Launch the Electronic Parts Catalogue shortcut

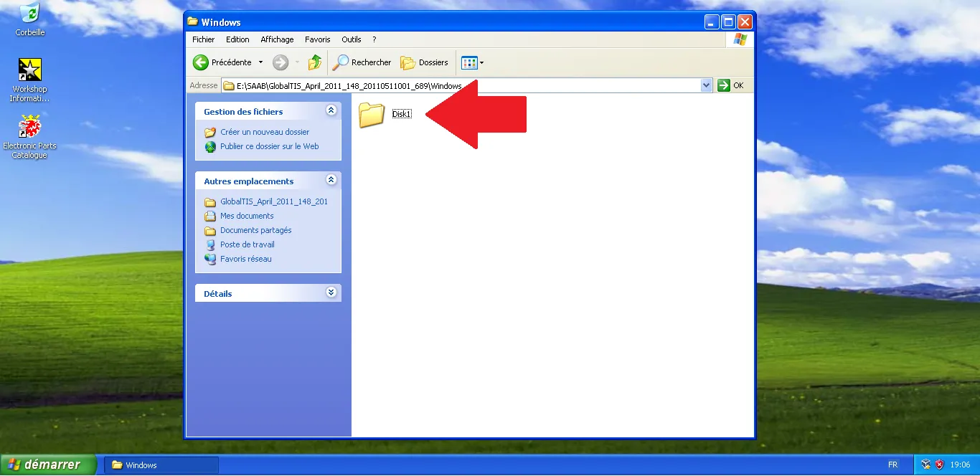[x=29, y=125]
